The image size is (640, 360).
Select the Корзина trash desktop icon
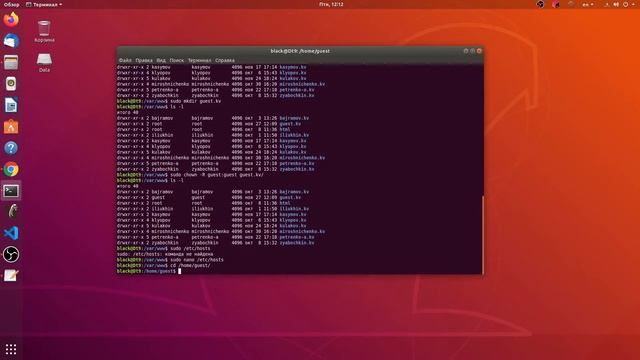click(44, 31)
